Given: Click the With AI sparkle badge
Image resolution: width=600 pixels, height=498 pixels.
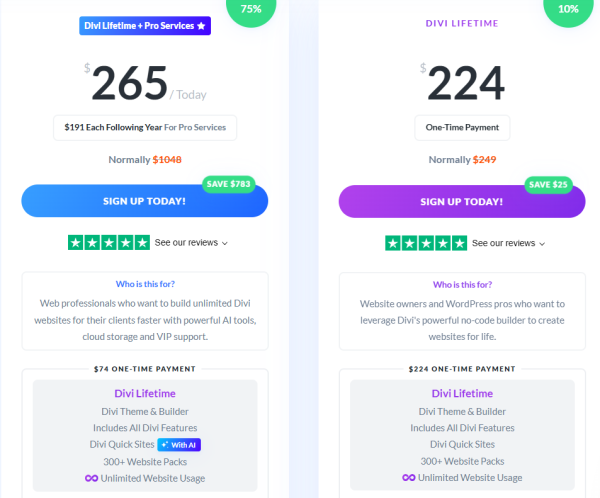Looking at the screenshot, I should click(179, 445).
